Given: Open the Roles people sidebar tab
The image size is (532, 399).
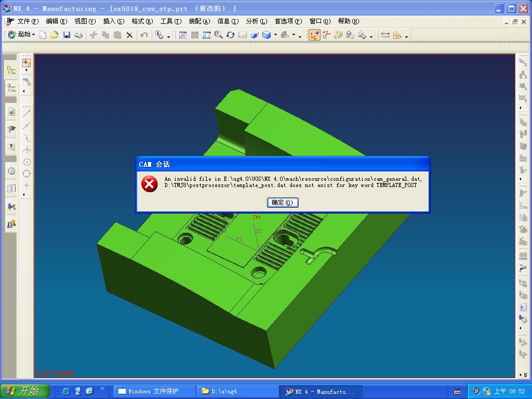Looking at the screenshot, I should click(x=11, y=224).
